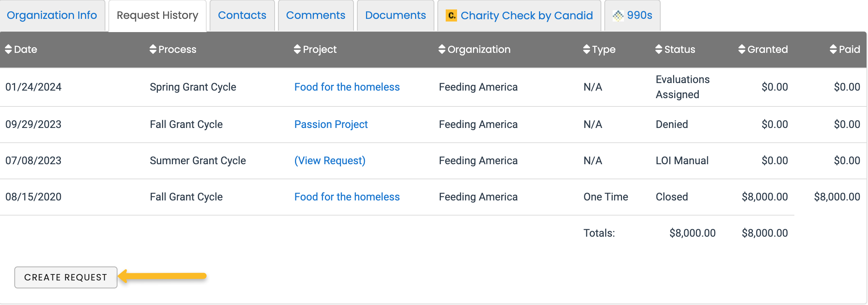Open the Comments tab
The image size is (868, 305).
tap(316, 15)
